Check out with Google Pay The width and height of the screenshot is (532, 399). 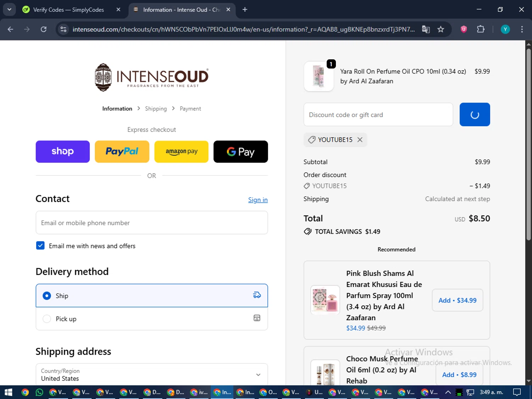click(x=240, y=151)
